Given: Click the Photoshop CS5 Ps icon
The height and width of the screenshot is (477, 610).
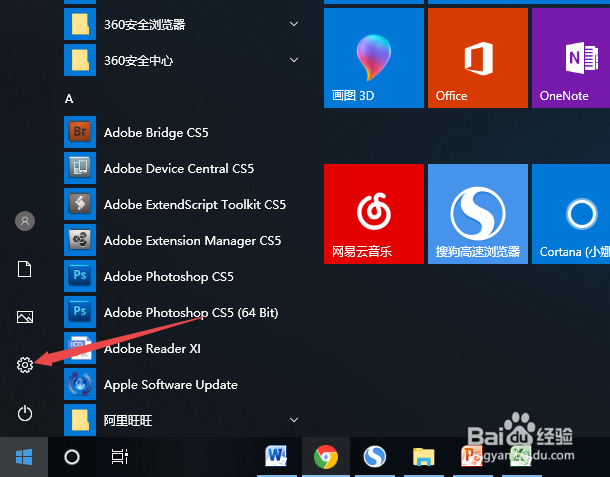Looking at the screenshot, I should pos(80,276).
